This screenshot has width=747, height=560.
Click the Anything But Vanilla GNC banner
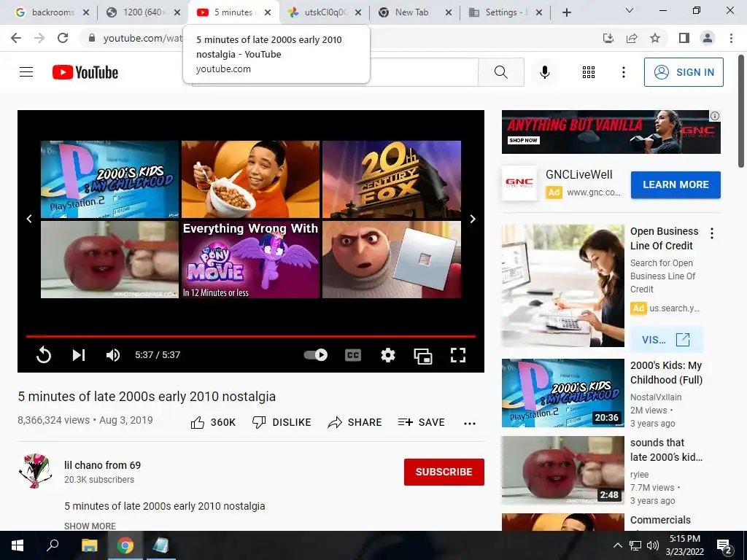[611, 132]
